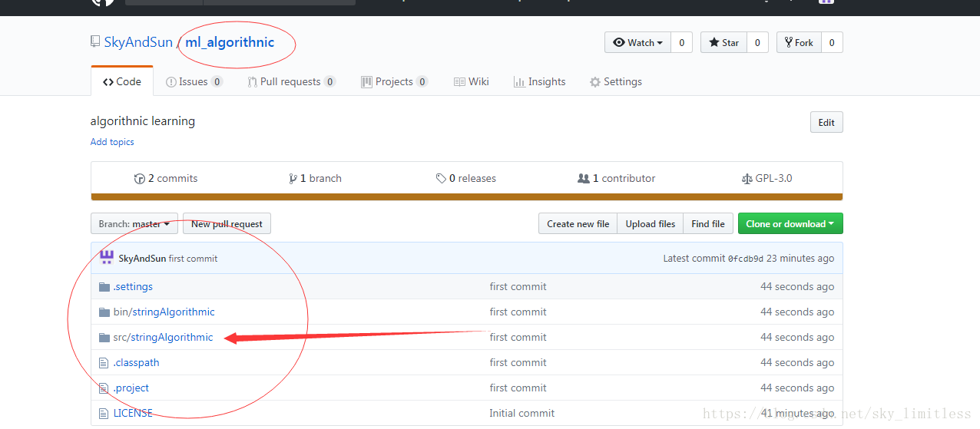View the 1 contributor page
The height and width of the screenshot is (429, 980).
(x=617, y=178)
